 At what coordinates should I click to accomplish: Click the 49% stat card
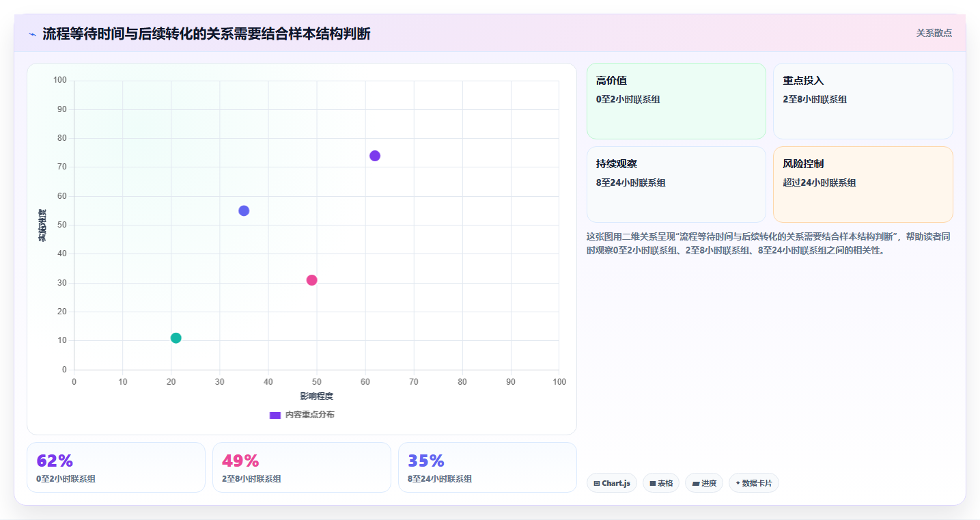(302, 467)
